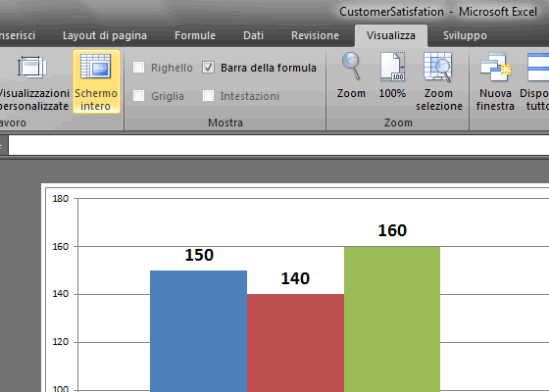The height and width of the screenshot is (392, 549).
Task: Click inside the formula bar field
Action: 278,145
